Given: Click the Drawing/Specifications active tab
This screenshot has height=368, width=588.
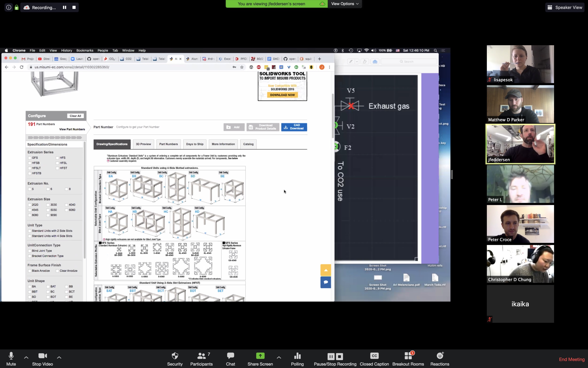Looking at the screenshot, I should point(112,144).
